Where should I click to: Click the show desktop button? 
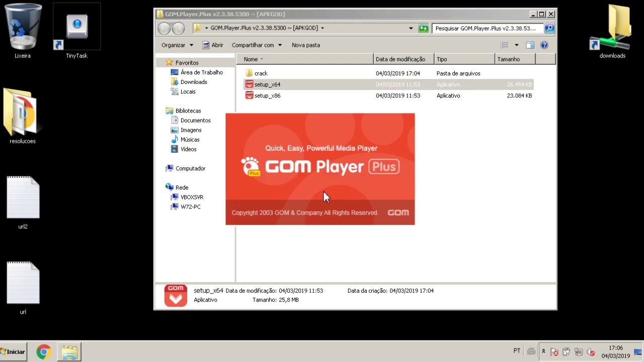[x=639, y=352]
